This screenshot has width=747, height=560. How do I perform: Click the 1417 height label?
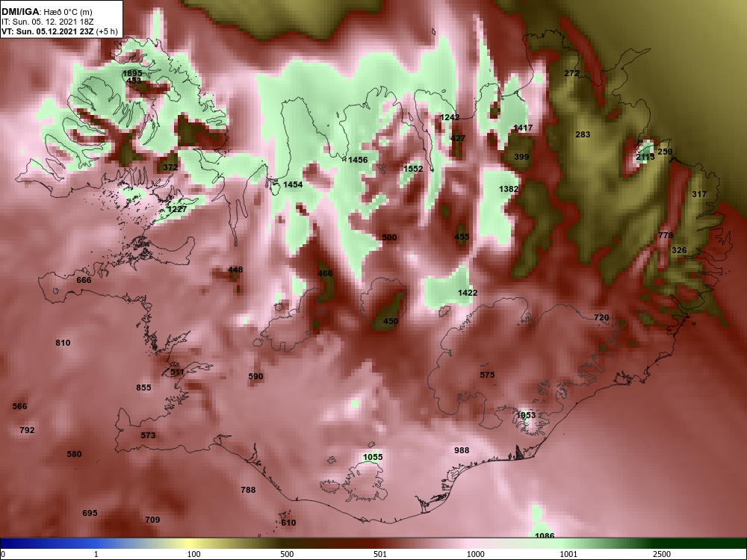(x=523, y=128)
